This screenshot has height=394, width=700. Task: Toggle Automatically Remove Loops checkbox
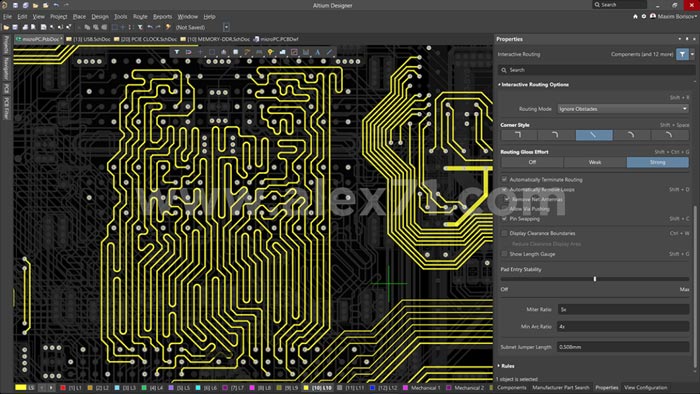(504, 190)
